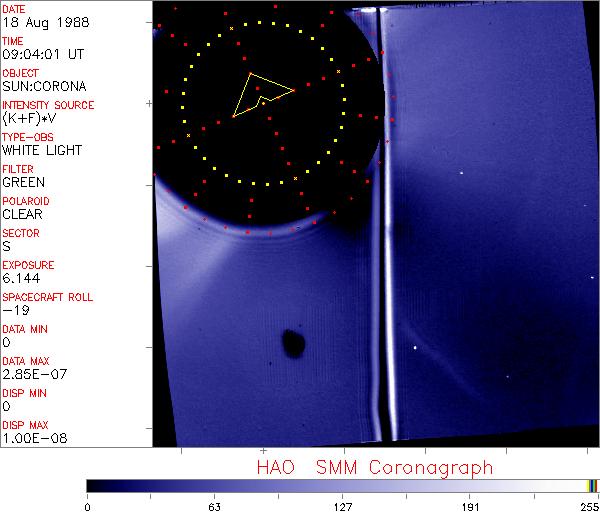This screenshot has height=512, width=600.
Task: Click the color bar tick label 127
Action: tap(342, 506)
